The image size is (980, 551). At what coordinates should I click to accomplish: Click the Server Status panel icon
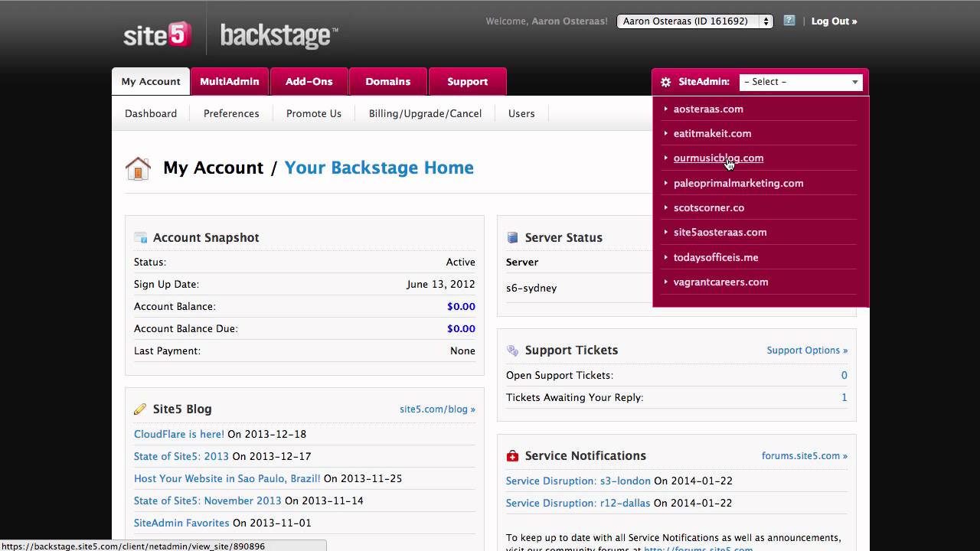click(x=512, y=238)
